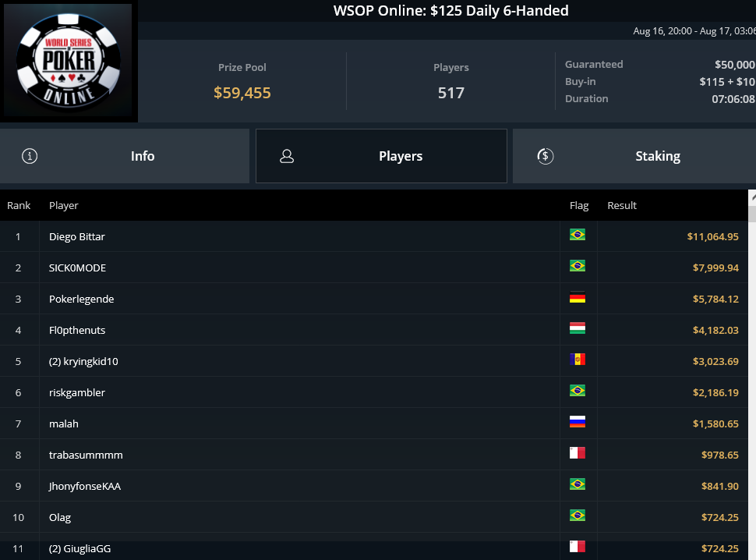The height and width of the screenshot is (560, 756).
Task: Click the info circle icon
Action: pyautogui.click(x=30, y=156)
